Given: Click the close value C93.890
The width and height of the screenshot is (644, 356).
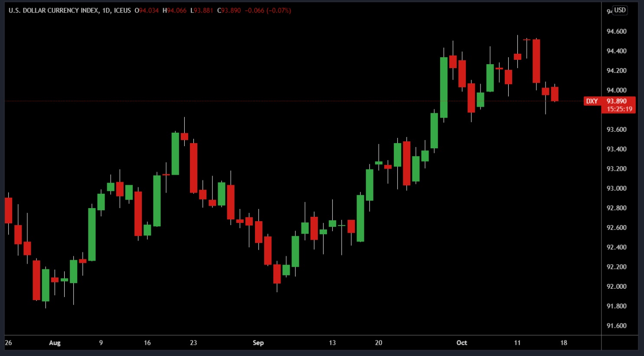Looking at the screenshot, I should pos(229,10).
